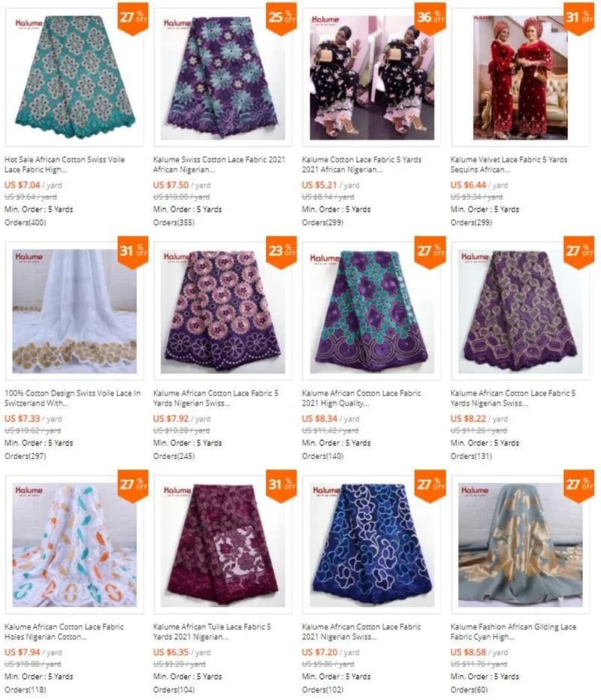This screenshot has width=601, height=700.
Task: Open the teal Swiss Voile lace fabric thumbnail
Action: (x=74, y=77)
